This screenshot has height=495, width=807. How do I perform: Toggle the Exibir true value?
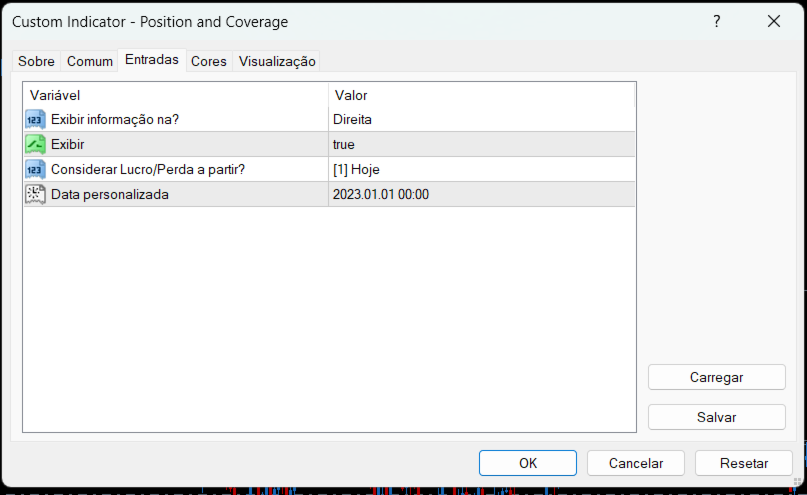click(x=481, y=145)
